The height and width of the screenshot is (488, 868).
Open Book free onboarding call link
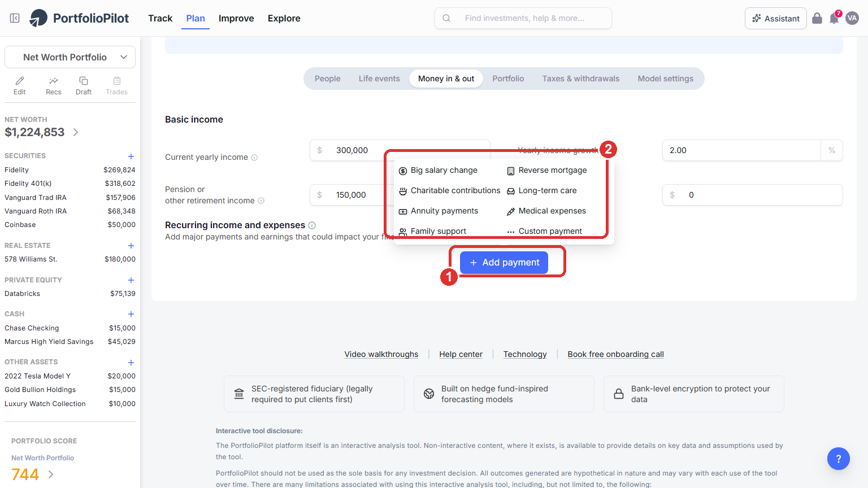tap(616, 354)
